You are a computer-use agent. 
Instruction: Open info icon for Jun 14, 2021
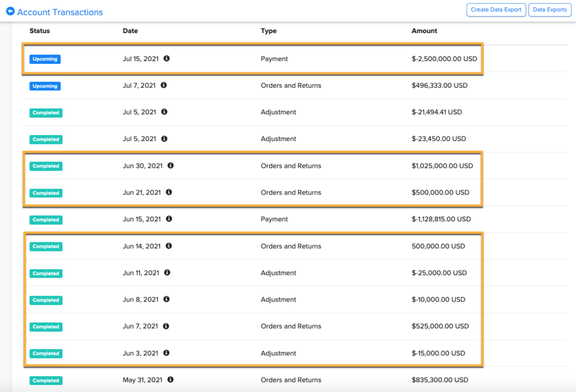169,246
